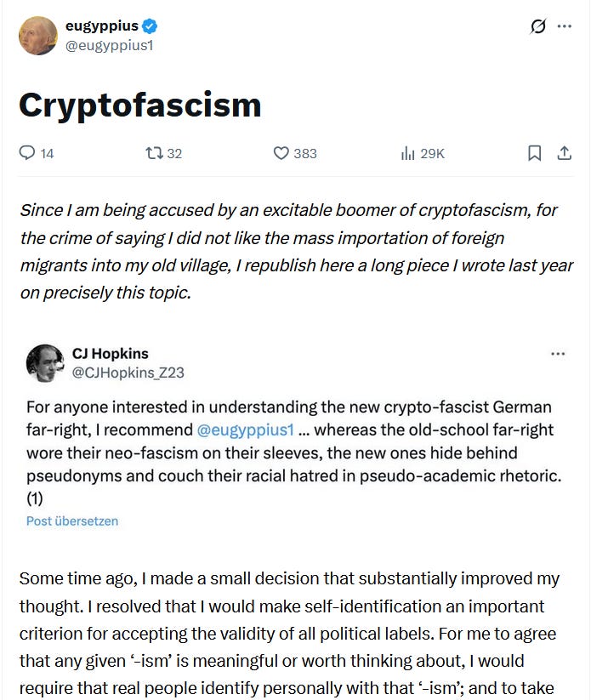Image resolution: width=591 pixels, height=700 pixels.
Task: Click the Cryptofascism article title
Action: click(140, 105)
